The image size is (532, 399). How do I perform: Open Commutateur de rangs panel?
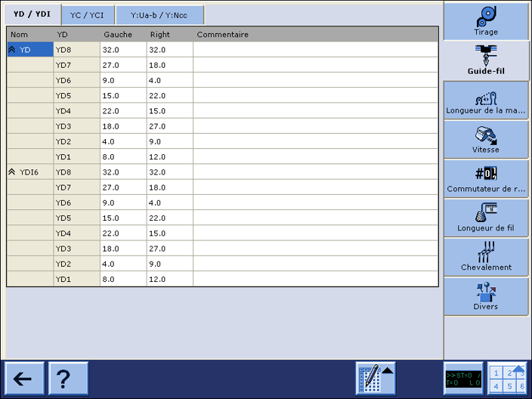485,178
